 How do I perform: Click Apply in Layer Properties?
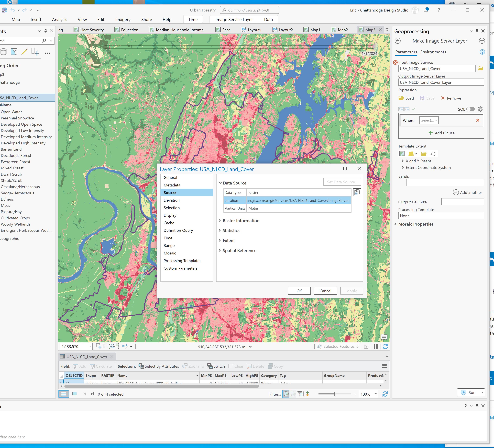[352, 291]
